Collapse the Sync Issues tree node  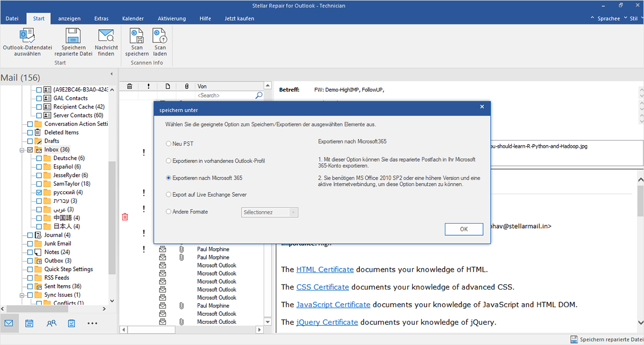pos(22,295)
